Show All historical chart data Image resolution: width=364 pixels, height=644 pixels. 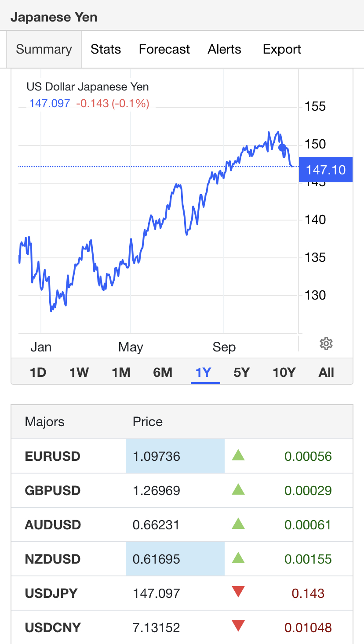click(326, 373)
